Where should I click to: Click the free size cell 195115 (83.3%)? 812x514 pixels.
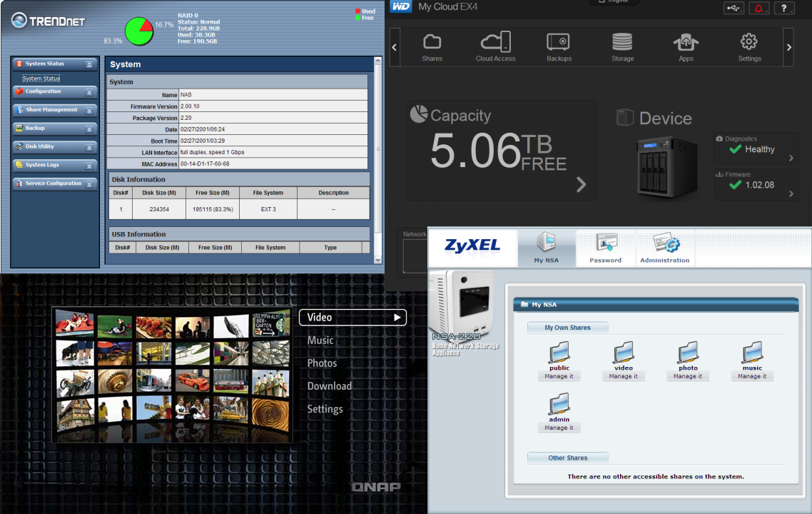[213, 209]
